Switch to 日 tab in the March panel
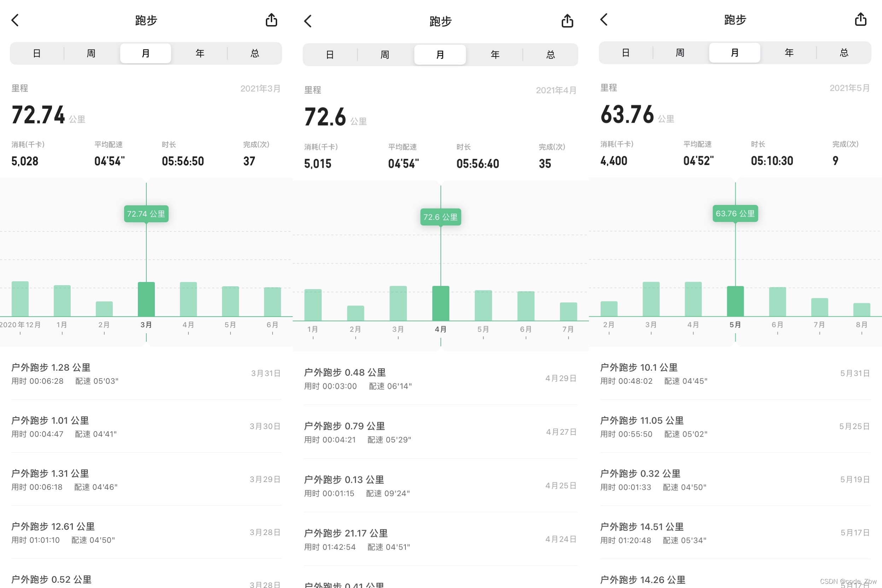Screen dimensions: 882x588 tap(37, 53)
